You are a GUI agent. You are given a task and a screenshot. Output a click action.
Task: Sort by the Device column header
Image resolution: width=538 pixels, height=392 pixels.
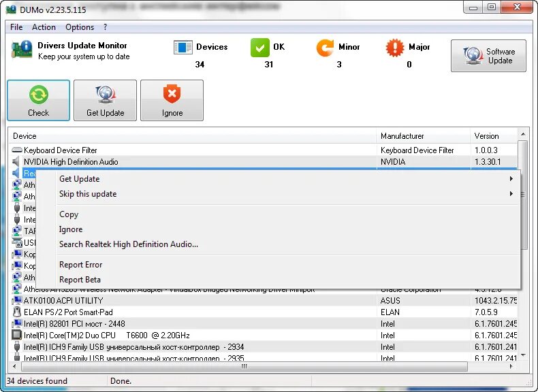pos(193,136)
